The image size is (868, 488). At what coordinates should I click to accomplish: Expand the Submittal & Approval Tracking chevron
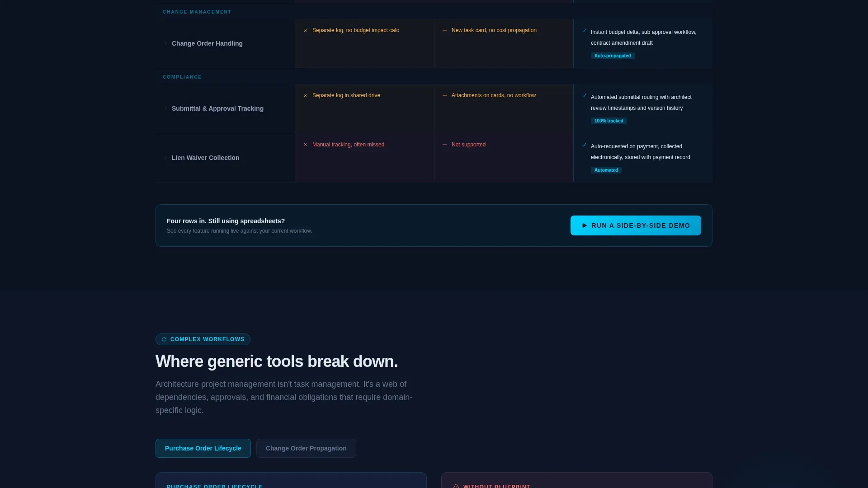(x=165, y=108)
